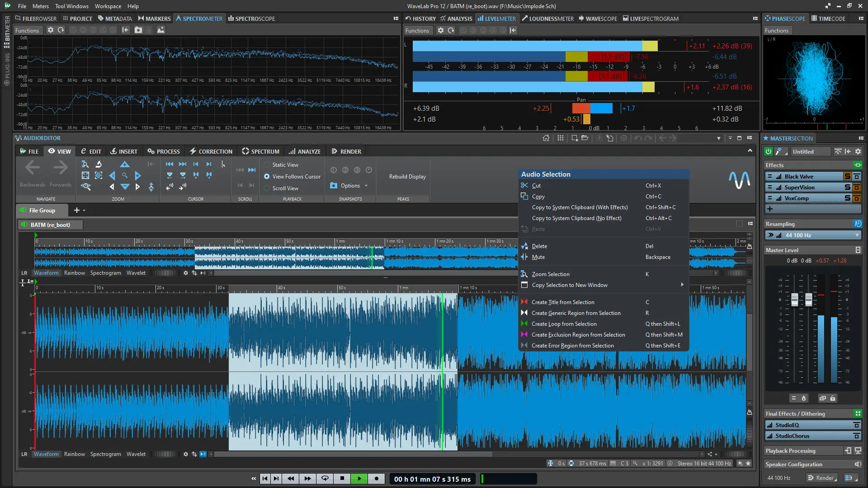Adjust the left Master Level fader
The width and height of the screenshot is (868, 488).
click(x=794, y=299)
